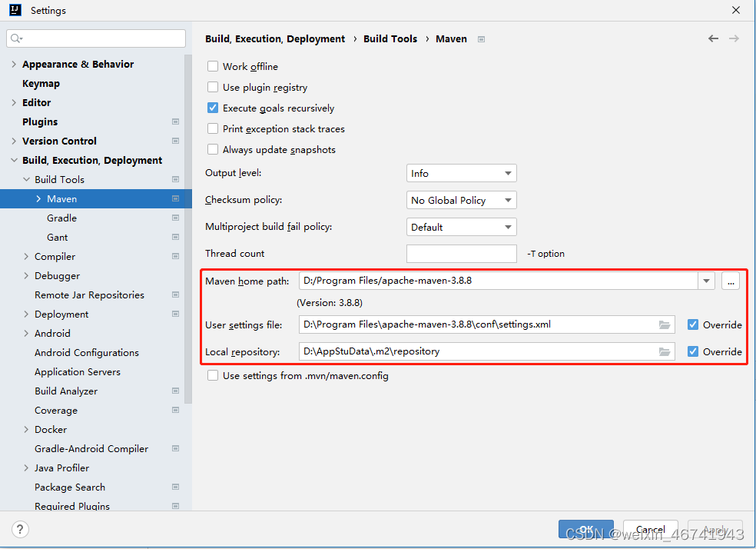
Task: Click the Local repository path field
Action: (x=486, y=351)
